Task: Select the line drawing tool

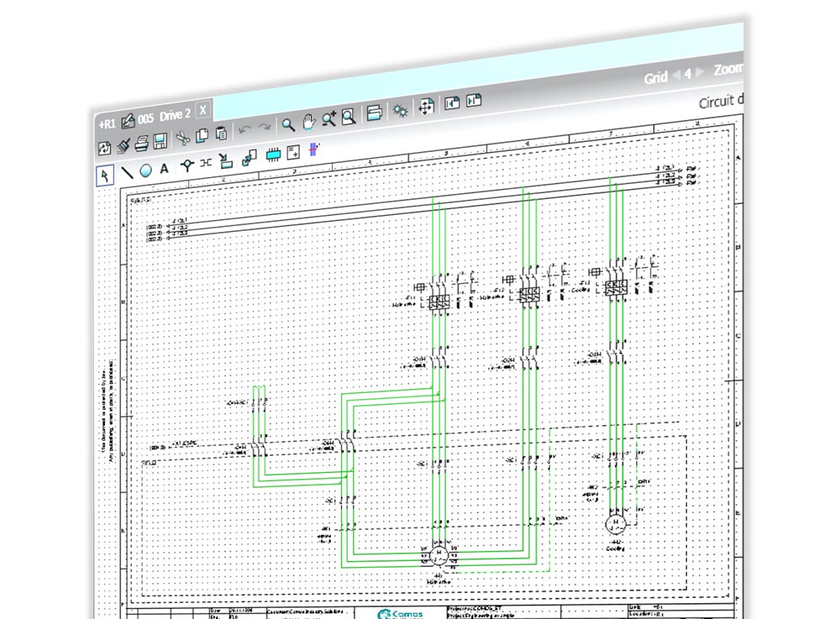Action: tap(127, 172)
